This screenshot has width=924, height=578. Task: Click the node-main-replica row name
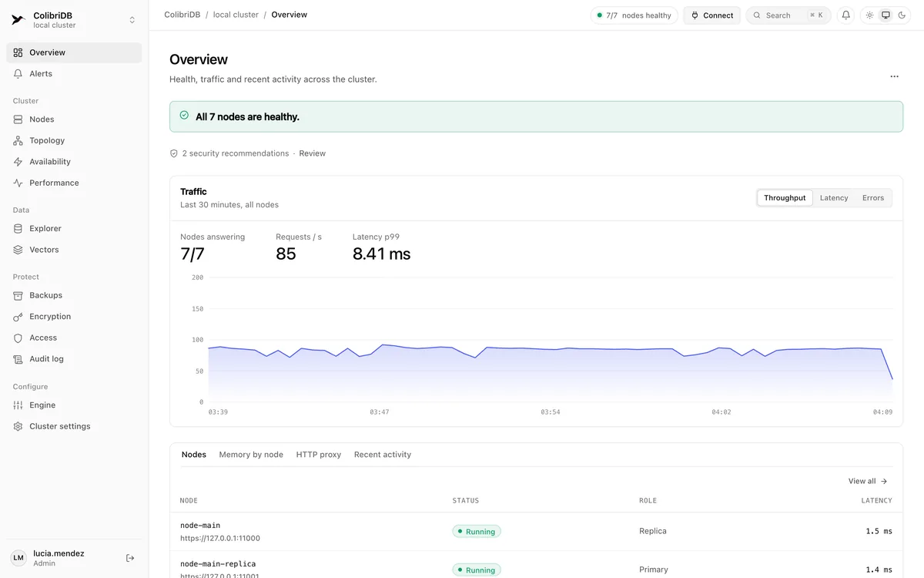218,564
